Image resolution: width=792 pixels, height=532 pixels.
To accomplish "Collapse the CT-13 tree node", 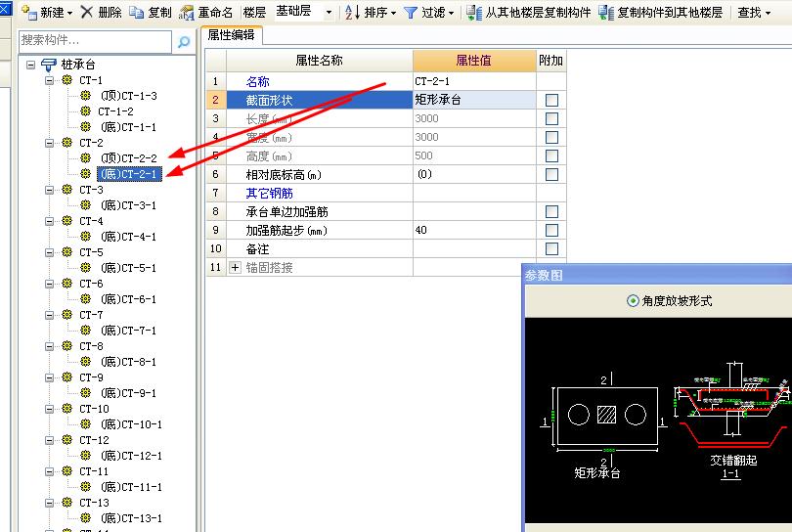I will click(x=49, y=503).
